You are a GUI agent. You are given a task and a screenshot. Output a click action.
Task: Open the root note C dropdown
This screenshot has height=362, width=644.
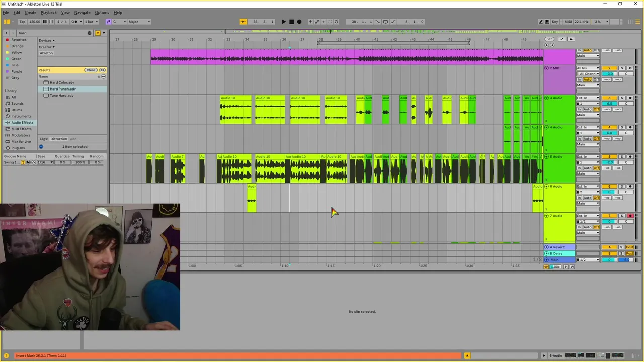(119, 22)
